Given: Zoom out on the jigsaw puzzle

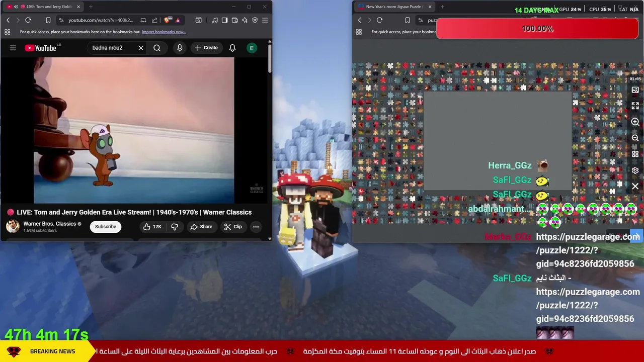Looking at the screenshot, I should point(635,138).
